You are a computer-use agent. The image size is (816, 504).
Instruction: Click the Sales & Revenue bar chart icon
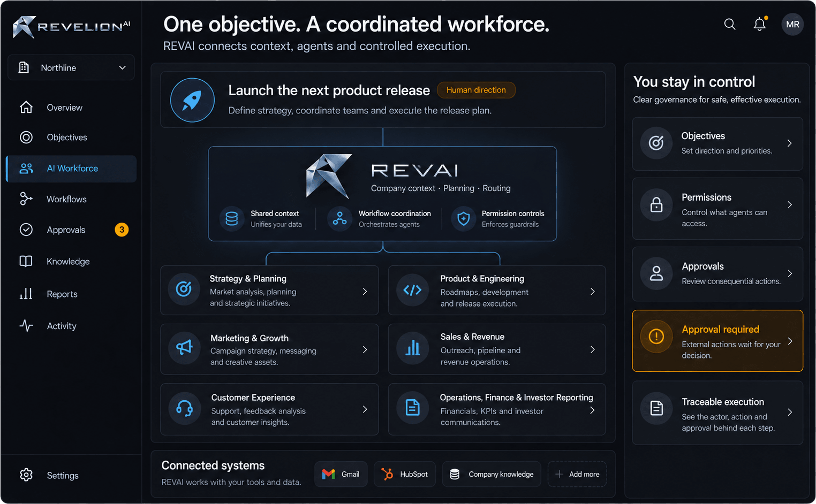point(412,349)
